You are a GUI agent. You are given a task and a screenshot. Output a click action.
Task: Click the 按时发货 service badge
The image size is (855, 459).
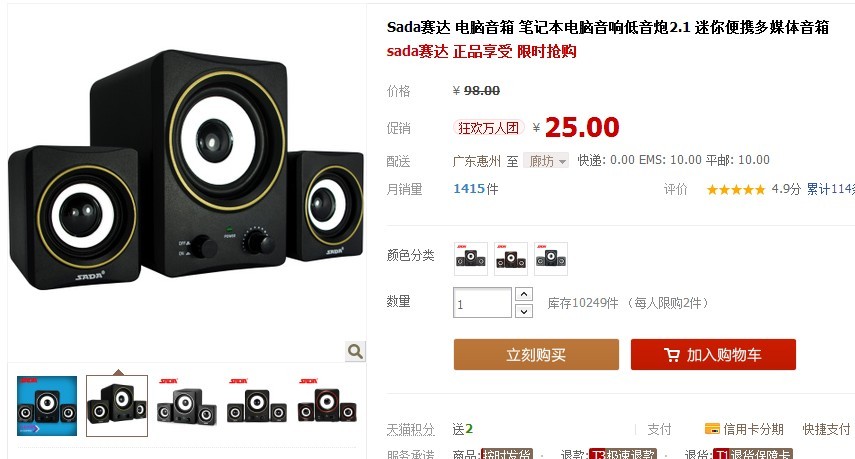[507, 454]
